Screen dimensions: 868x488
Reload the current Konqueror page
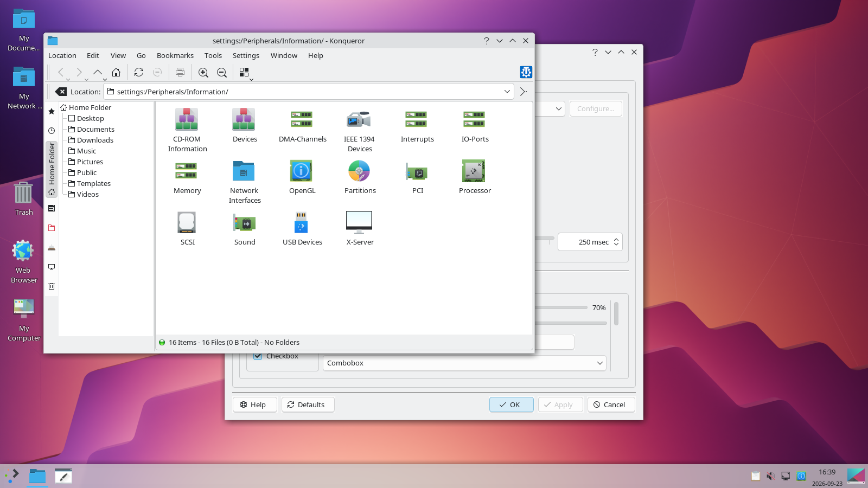tap(139, 72)
